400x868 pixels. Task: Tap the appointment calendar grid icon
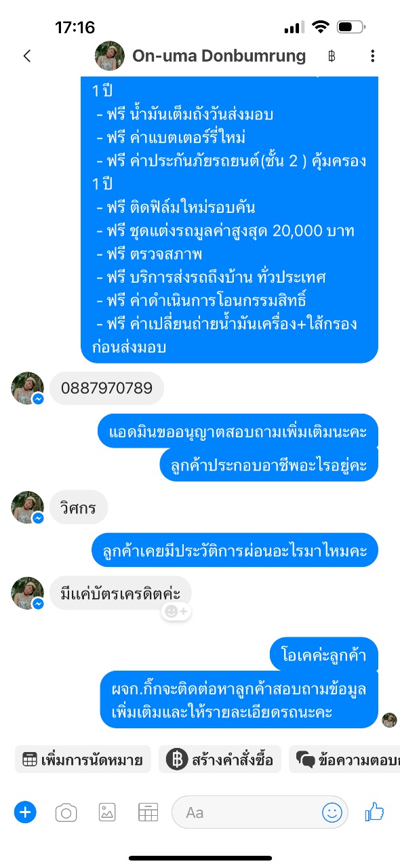[x=148, y=812]
